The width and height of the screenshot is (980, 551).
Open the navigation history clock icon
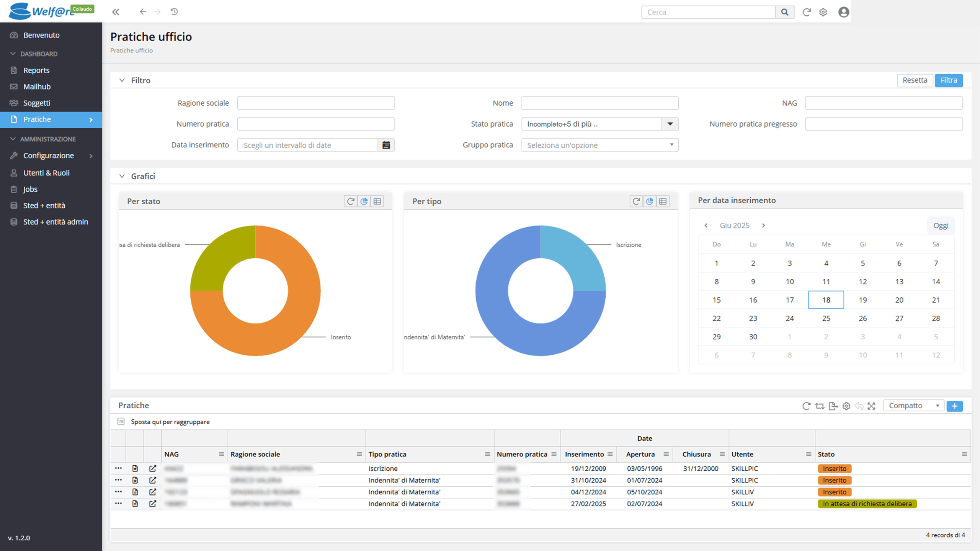(174, 12)
